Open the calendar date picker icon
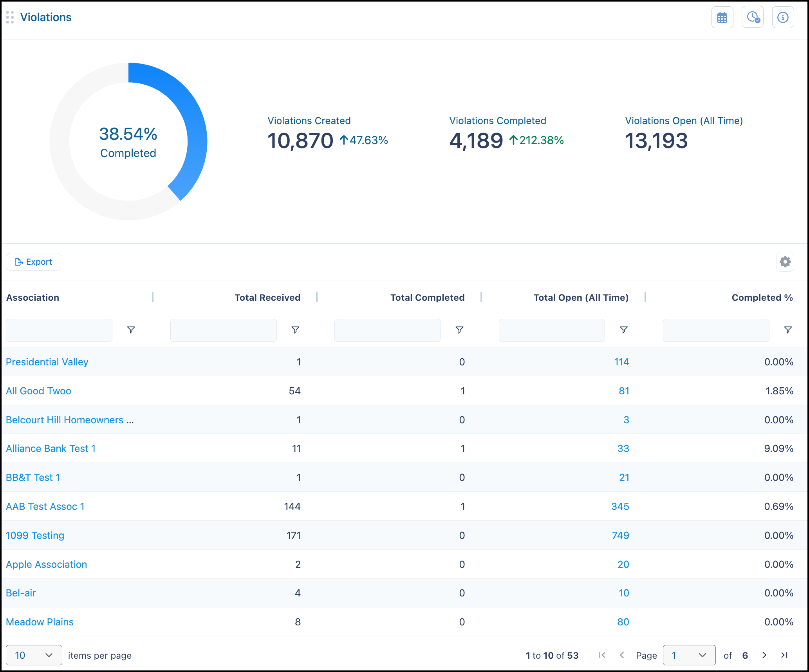This screenshot has height=672, width=809. [722, 18]
